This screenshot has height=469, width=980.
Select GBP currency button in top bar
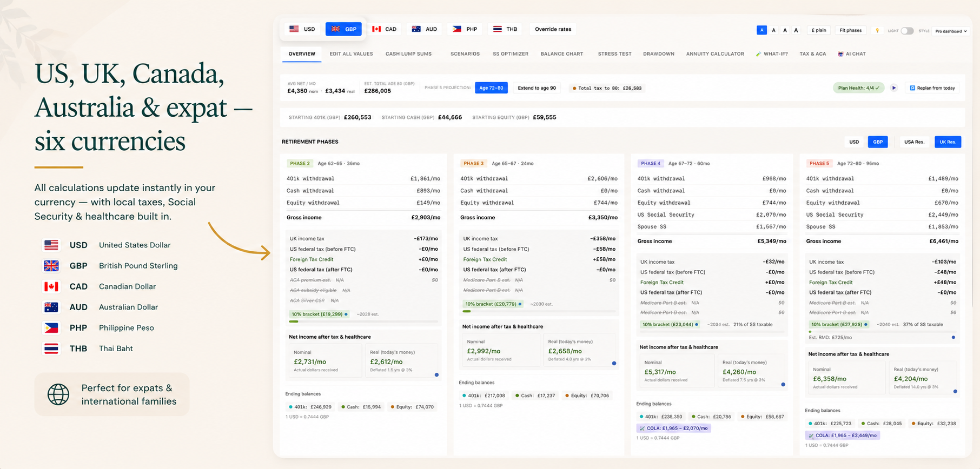(x=343, y=29)
